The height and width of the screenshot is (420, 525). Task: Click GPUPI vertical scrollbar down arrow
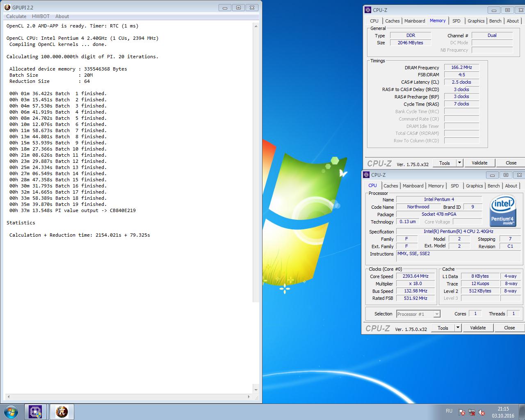(x=256, y=390)
